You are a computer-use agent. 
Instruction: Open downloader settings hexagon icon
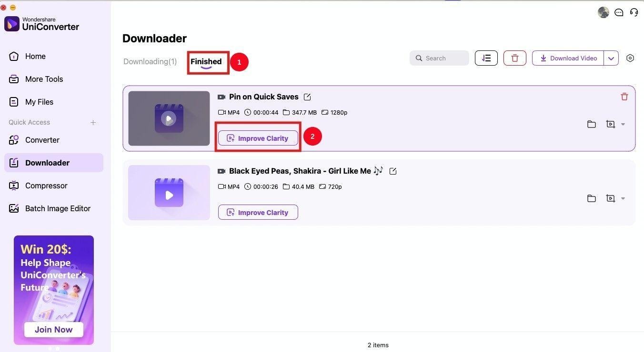(x=630, y=58)
